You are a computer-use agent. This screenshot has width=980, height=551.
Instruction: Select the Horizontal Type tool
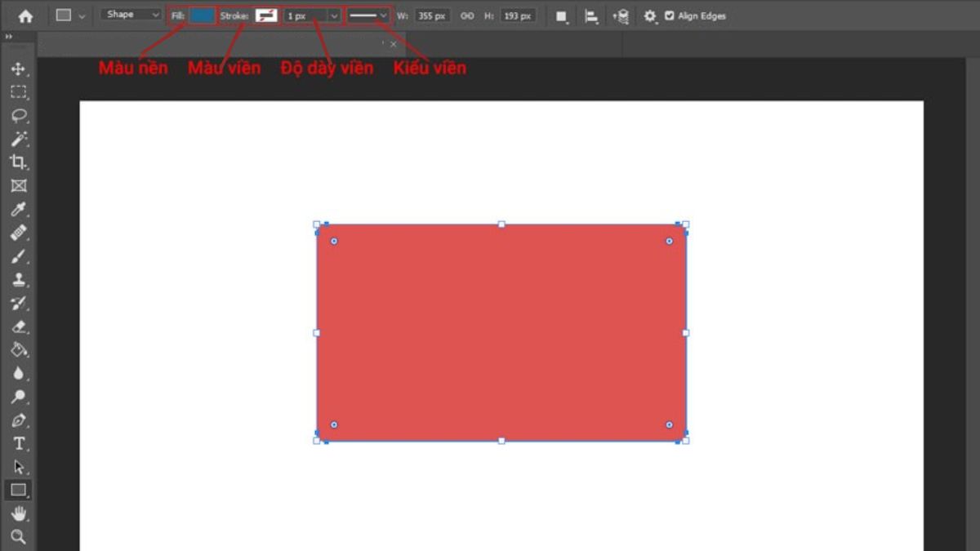pyautogui.click(x=18, y=443)
